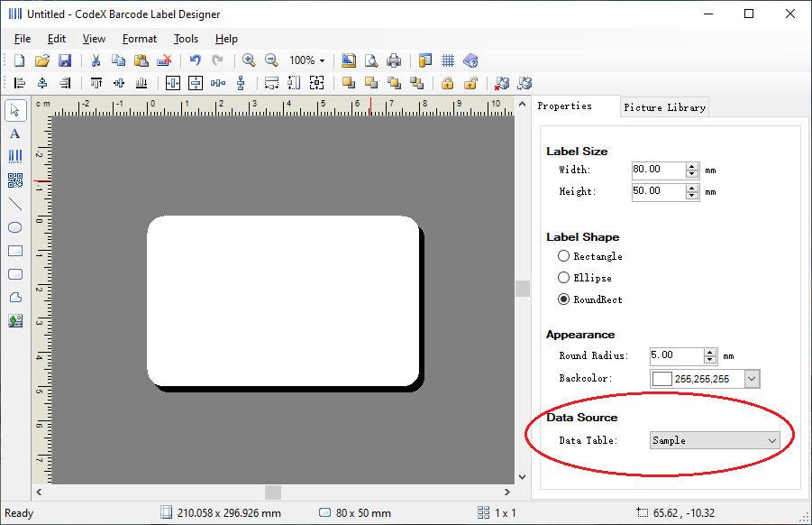Open page setup with the ruler icon
Image resolution: width=812 pixels, height=525 pixels.
coord(349,60)
